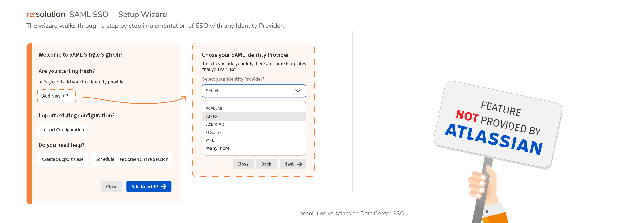Click the arrow icon on Next button
This screenshot has height=223, width=644.
300,164
